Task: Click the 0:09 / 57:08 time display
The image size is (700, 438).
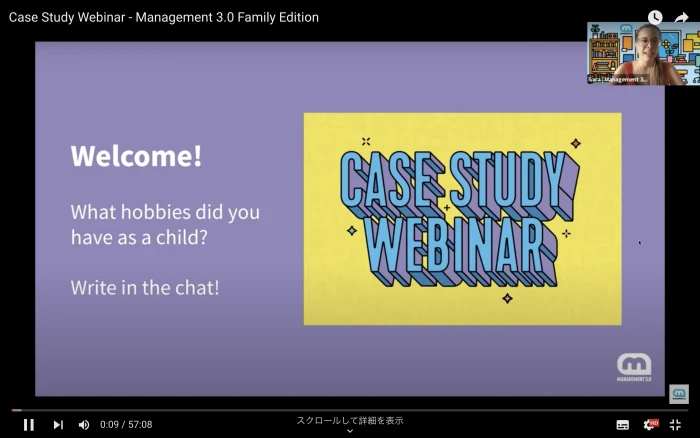Action: click(x=126, y=424)
